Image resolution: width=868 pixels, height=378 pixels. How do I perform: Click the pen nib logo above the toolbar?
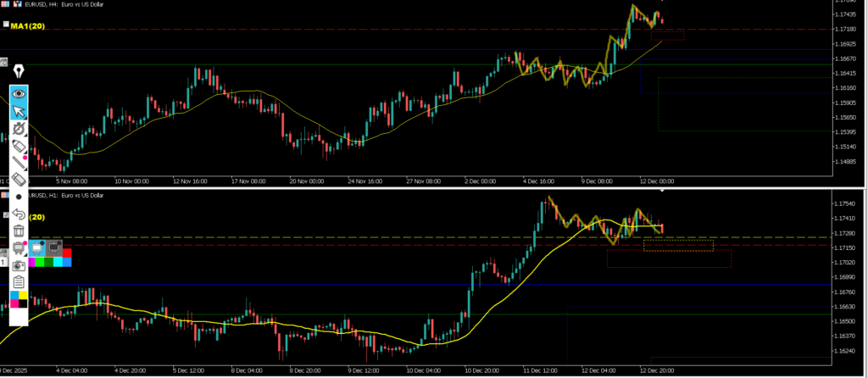click(19, 72)
